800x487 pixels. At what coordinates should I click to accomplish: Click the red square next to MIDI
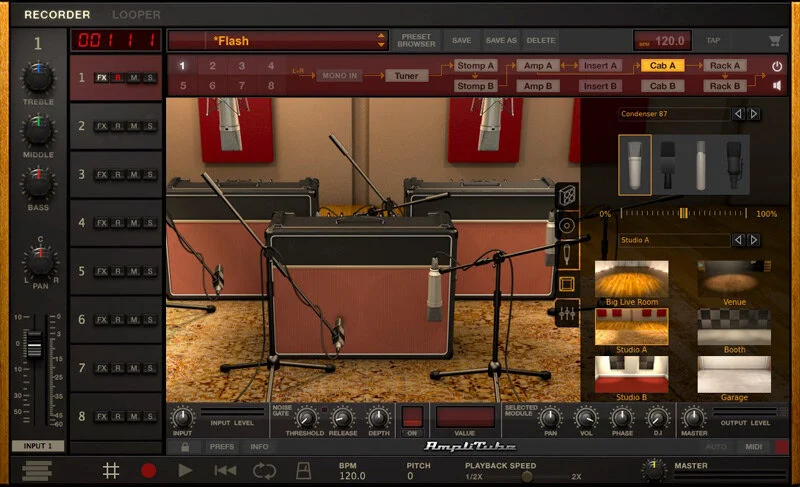tap(782, 447)
